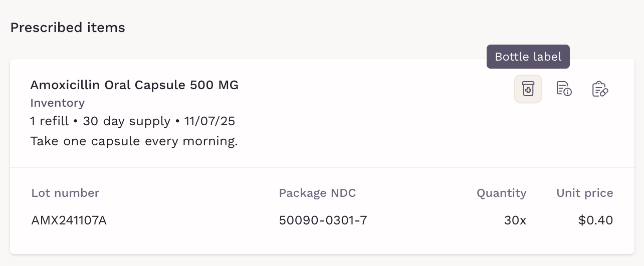
Task: Click the 11/07/25 date
Action: (x=209, y=121)
